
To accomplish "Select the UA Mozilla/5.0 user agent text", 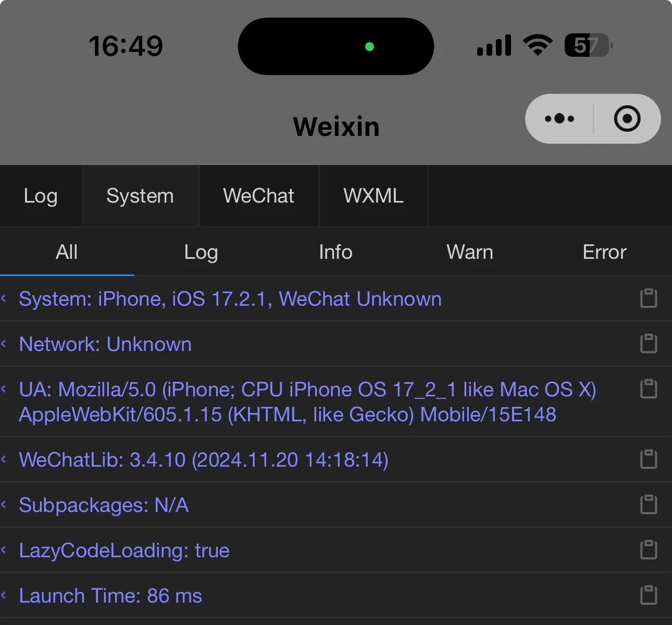I will pos(307,402).
